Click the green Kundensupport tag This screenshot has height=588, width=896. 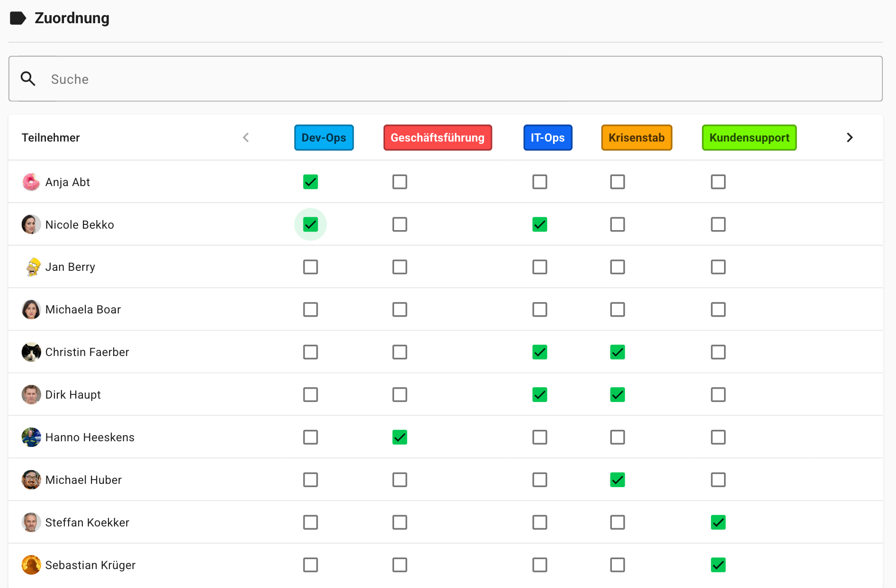coord(749,138)
